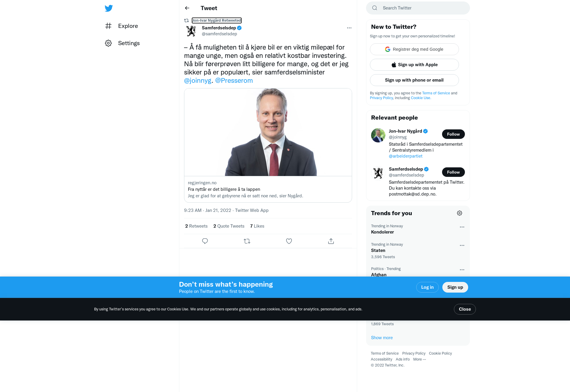Open the regjeringen.no article card image
The height and width of the screenshot is (392, 570).
268,132
